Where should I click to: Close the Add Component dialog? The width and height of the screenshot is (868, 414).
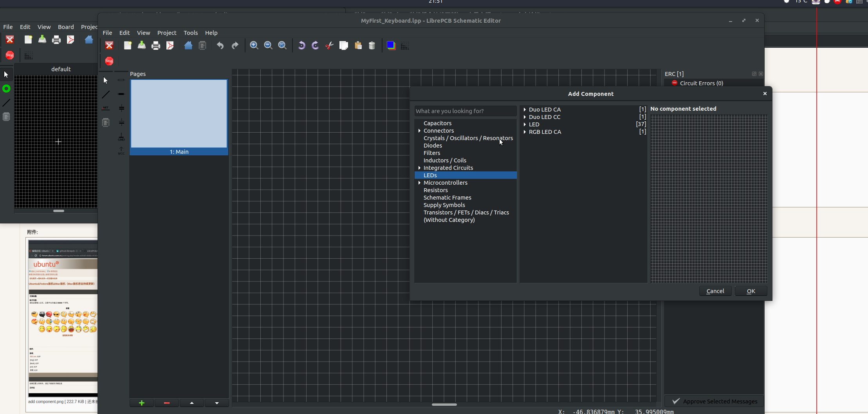coord(765,94)
